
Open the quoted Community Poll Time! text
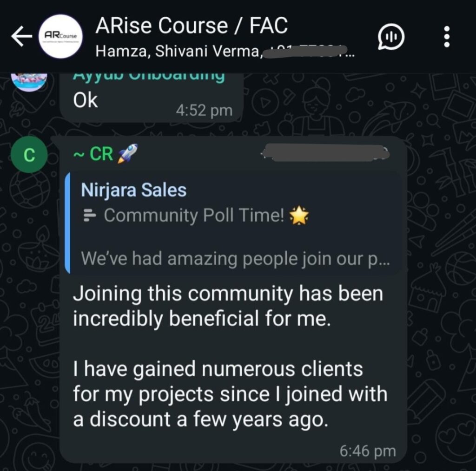point(194,216)
